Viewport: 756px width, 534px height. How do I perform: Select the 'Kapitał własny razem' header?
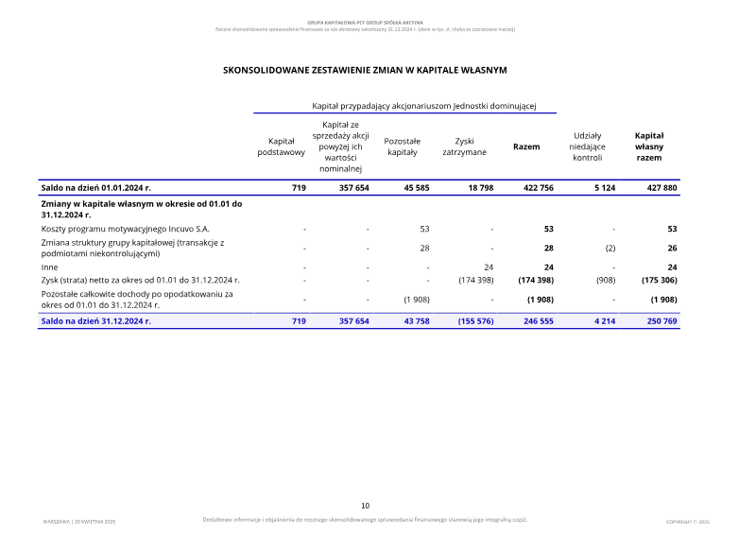point(649,146)
